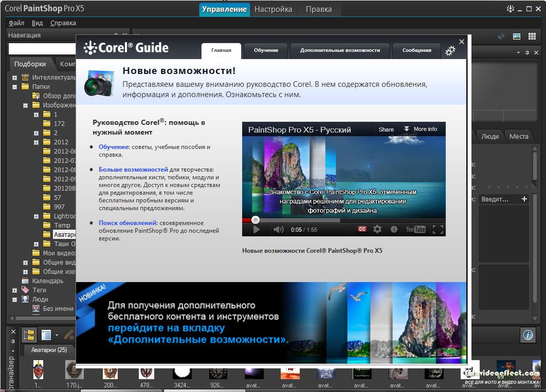The image size is (546, 392).
Task: Open the dropdown arrow beside view icon
Action: [x=57, y=335]
